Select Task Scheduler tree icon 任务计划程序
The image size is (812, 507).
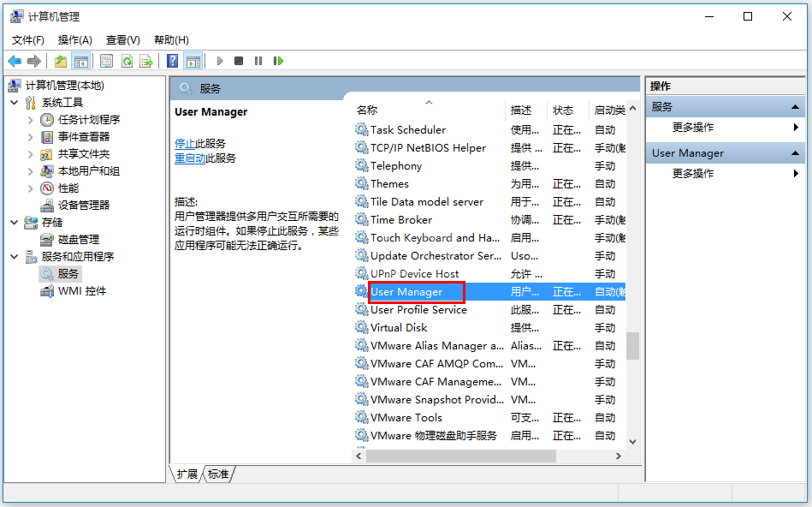[x=47, y=120]
